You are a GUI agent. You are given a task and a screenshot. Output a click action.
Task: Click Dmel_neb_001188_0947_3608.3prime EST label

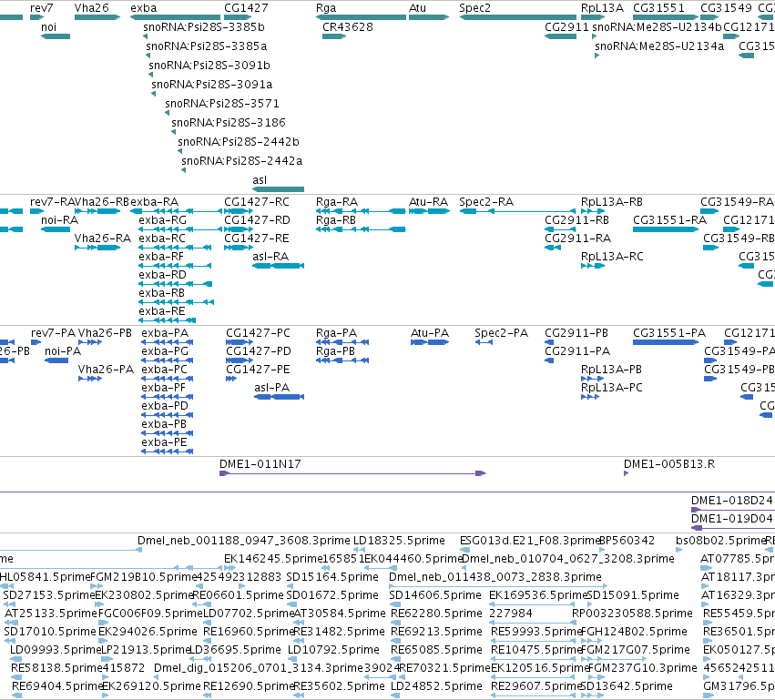tap(244, 541)
